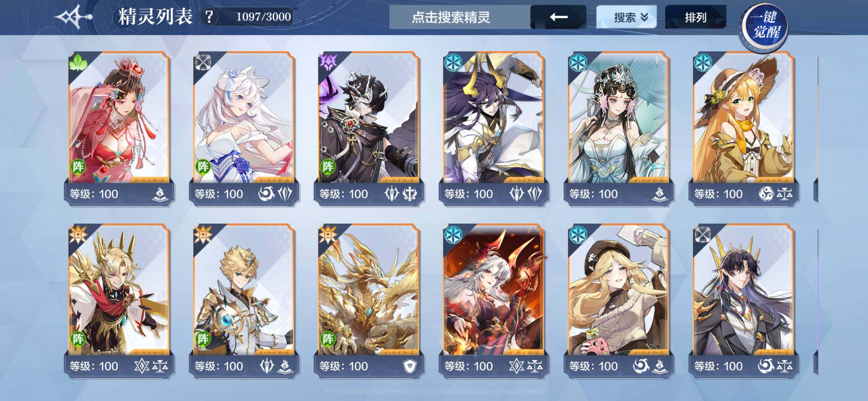Image resolution: width=868 pixels, height=401 pixels.
Task: Click the green 阵 badge on white-haired girl
Action: (203, 167)
